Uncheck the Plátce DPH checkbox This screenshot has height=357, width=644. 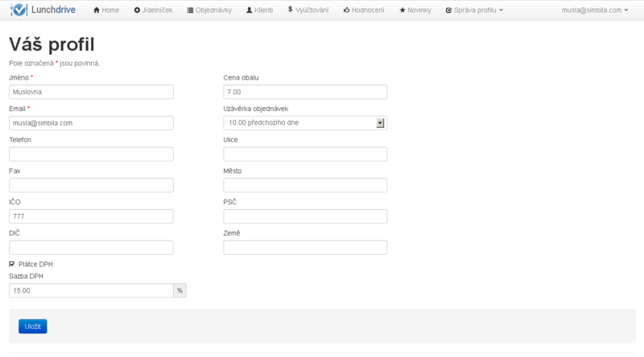12,264
